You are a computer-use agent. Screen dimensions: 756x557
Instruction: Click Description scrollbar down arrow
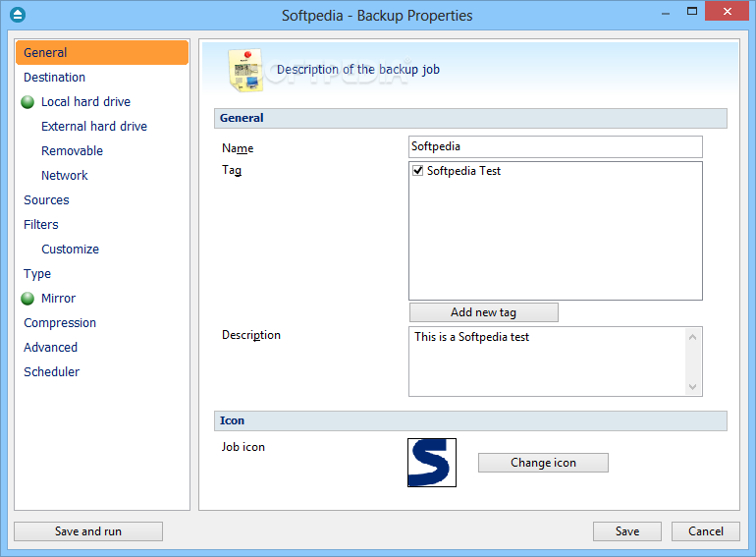click(693, 387)
